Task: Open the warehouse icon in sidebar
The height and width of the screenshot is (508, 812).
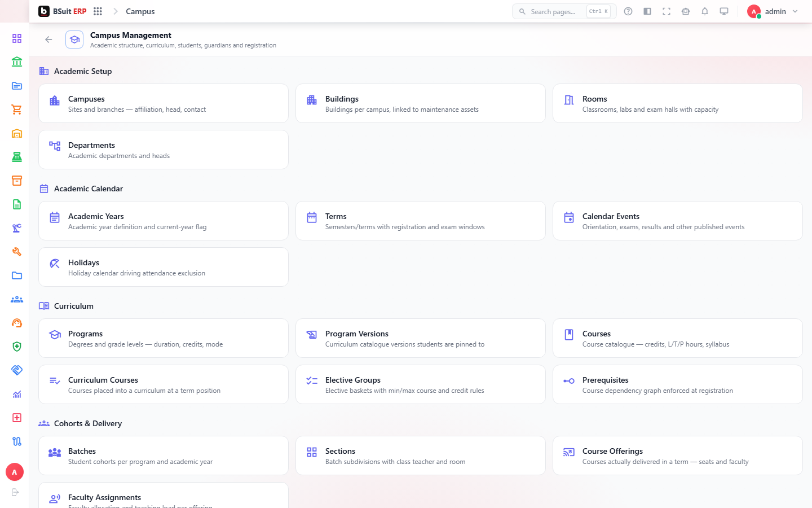Action: [17, 133]
